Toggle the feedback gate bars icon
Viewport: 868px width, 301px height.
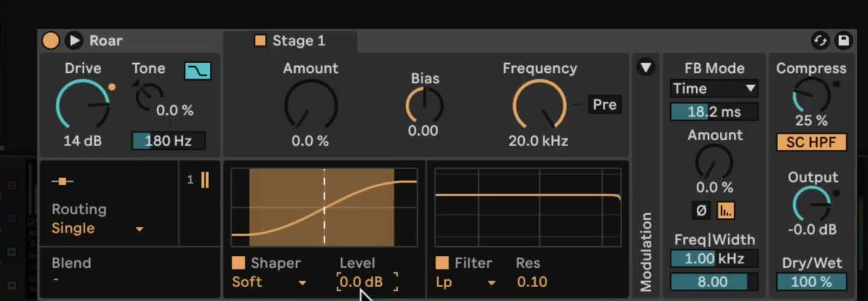[x=726, y=211]
